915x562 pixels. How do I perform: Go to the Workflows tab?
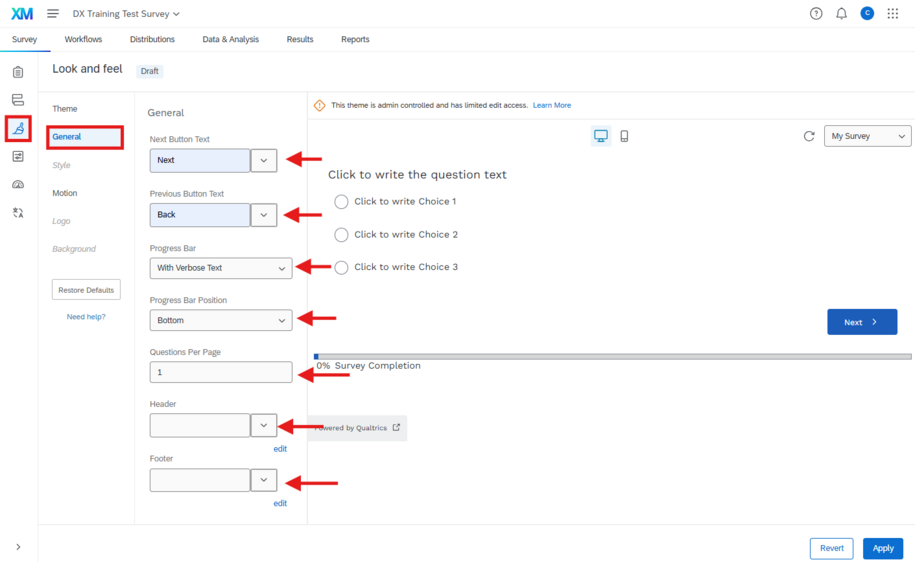point(83,39)
